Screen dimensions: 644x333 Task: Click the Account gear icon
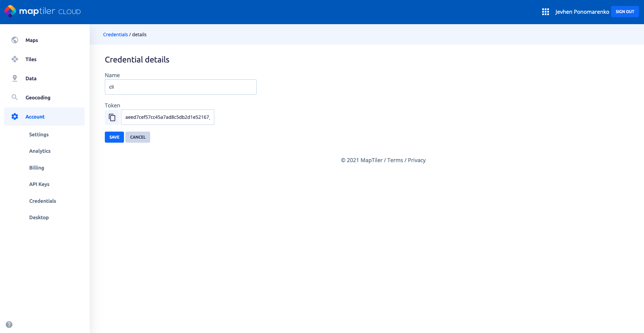15,116
